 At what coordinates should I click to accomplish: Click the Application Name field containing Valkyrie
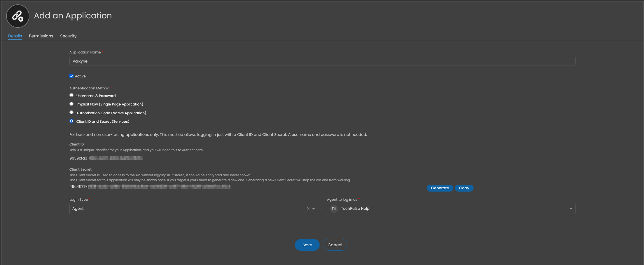click(322, 61)
